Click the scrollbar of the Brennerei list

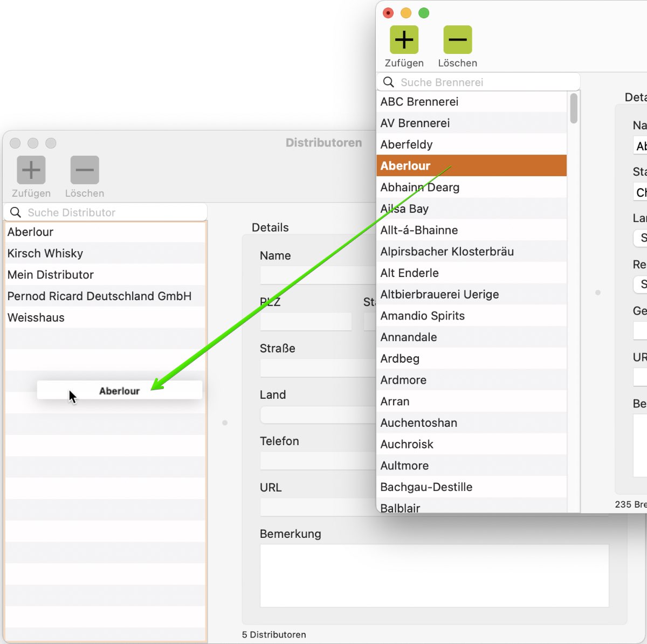point(574,108)
